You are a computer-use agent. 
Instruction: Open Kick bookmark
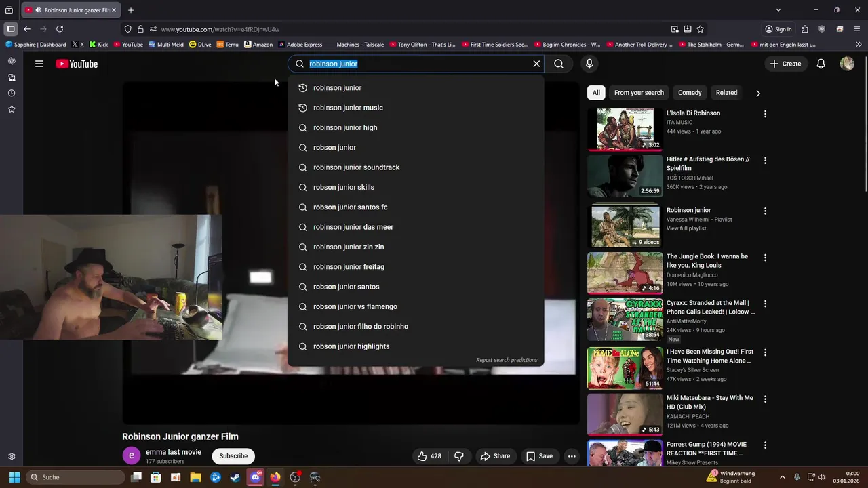(98, 45)
